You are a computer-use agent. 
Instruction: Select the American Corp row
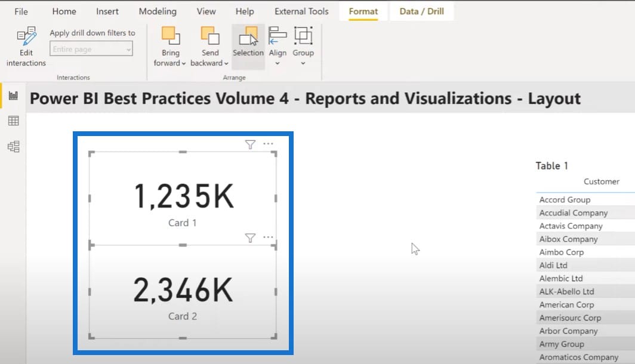[585, 304]
